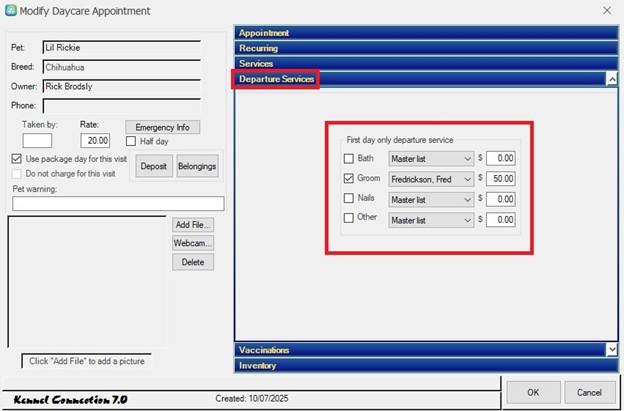Screen dimensions: 624x411
Task: Click the Bath price field 0.00
Action: pyautogui.click(x=501, y=158)
